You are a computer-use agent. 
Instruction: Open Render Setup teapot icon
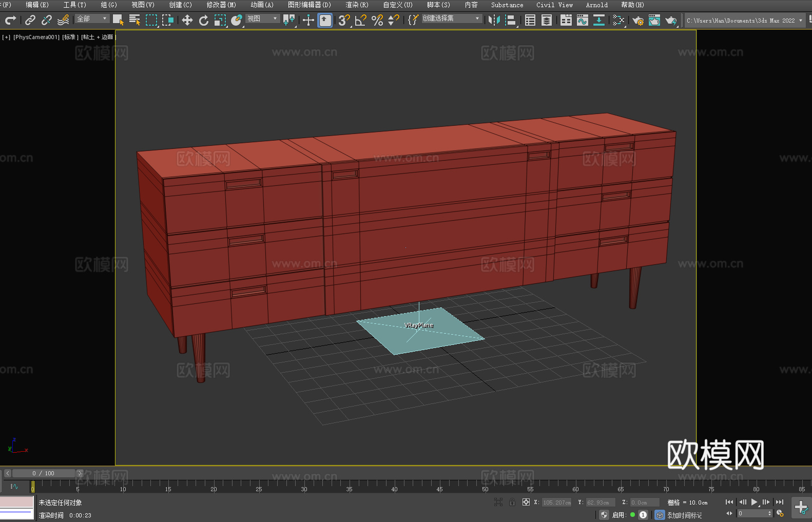pos(638,20)
